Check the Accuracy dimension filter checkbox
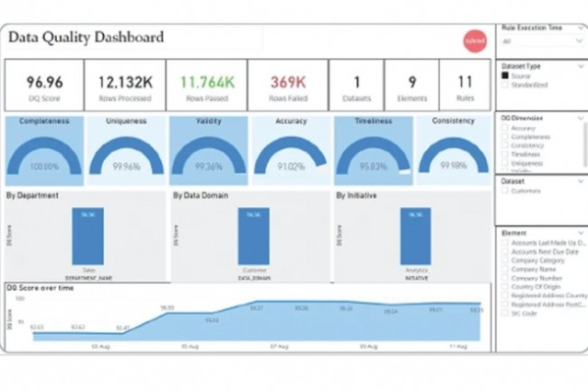 coord(505,128)
